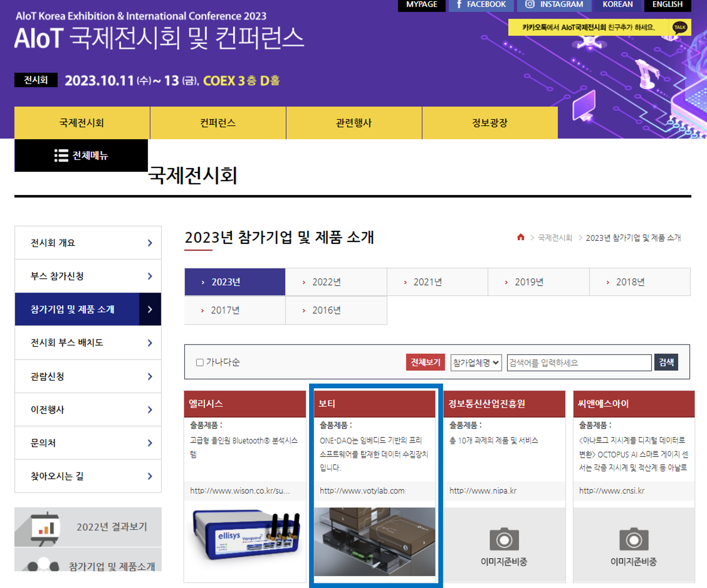
Task: Click the KakaoTalk TALK bubble icon
Action: [x=680, y=27]
